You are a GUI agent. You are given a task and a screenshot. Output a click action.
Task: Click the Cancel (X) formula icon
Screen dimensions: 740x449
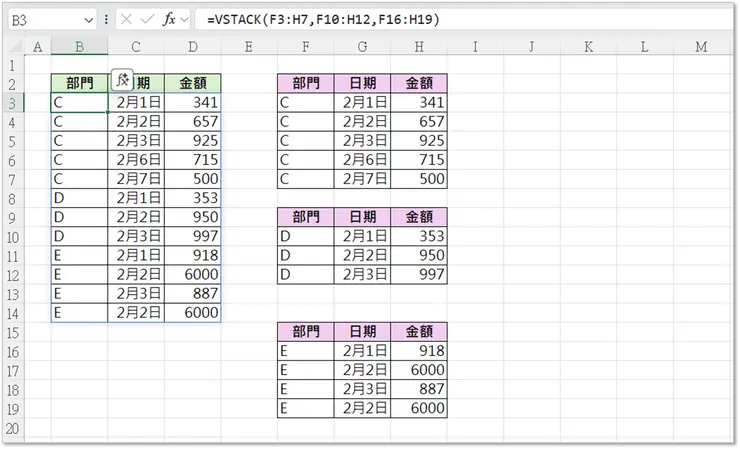pos(126,19)
